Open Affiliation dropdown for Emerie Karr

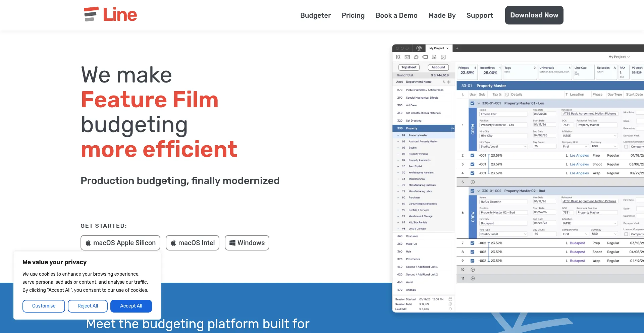coord(590,136)
